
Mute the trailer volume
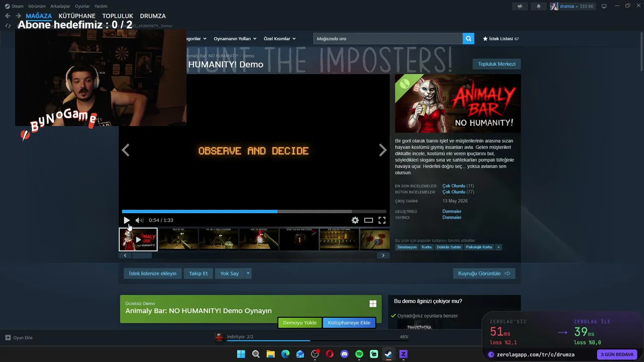[x=139, y=220]
